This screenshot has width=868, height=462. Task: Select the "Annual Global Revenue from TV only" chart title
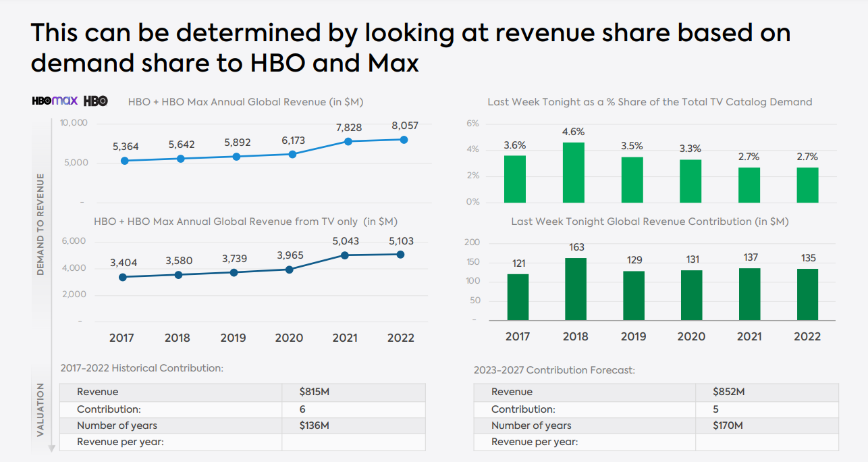[x=246, y=222]
